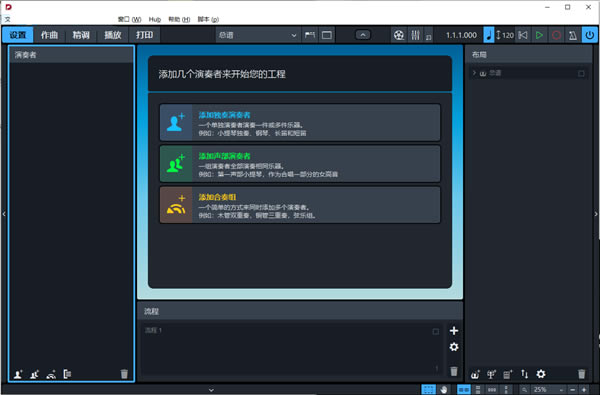The width and height of the screenshot is (600, 395).
Task: Go to the 播放 (Play) mode tab
Action: pos(112,35)
